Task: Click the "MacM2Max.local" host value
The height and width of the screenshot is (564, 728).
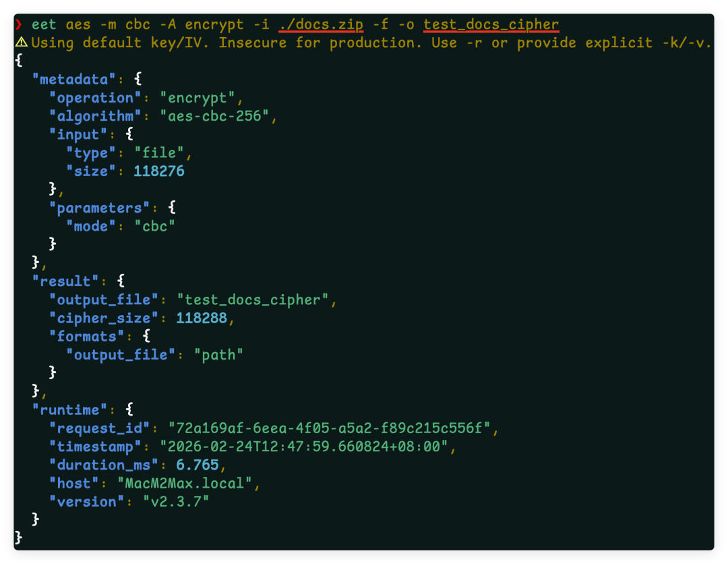Action: [x=184, y=484]
